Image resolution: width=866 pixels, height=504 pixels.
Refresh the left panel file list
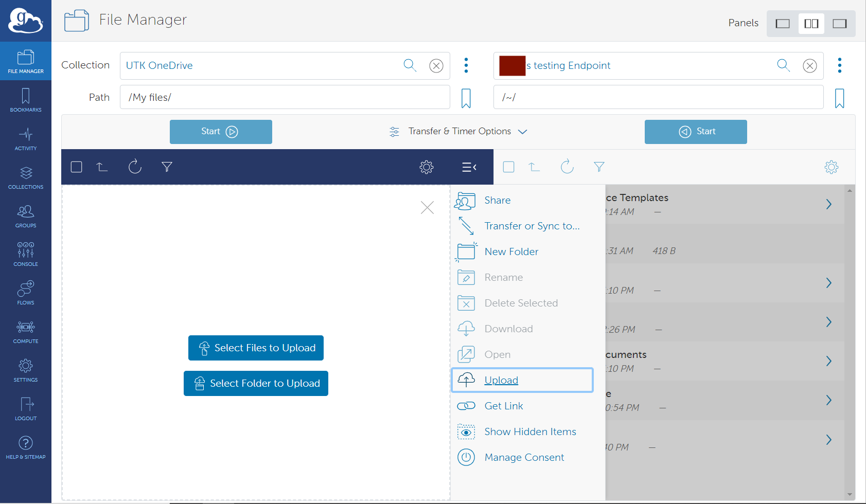[x=135, y=167]
